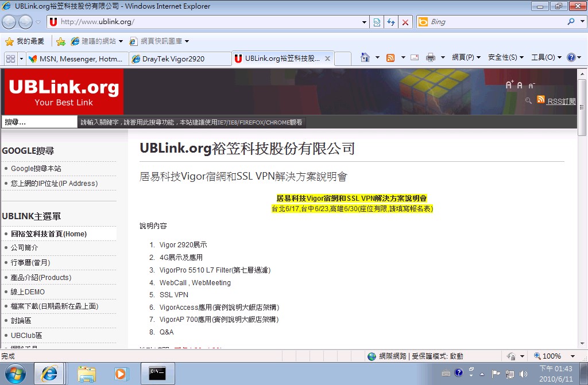588x385 pixels.
Task: Click the address bar showing ublink.org
Action: pyautogui.click(x=208, y=22)
